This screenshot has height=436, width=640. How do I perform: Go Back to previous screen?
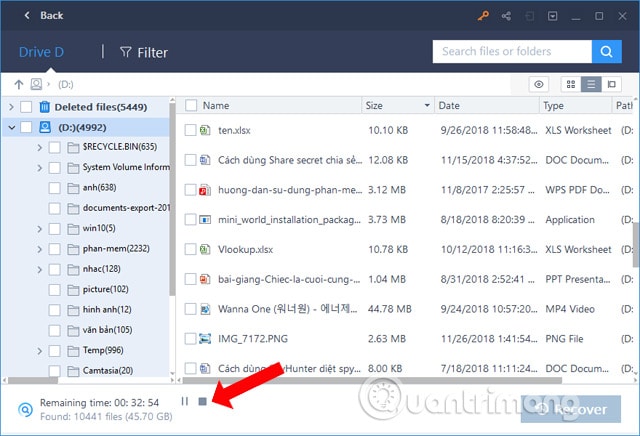(44, 16)
